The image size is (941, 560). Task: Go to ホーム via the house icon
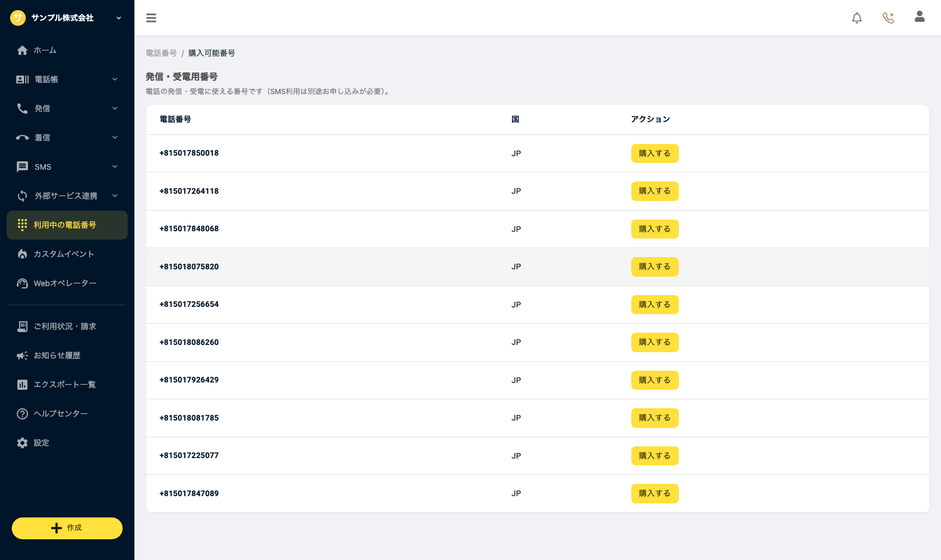pos(22,50)
